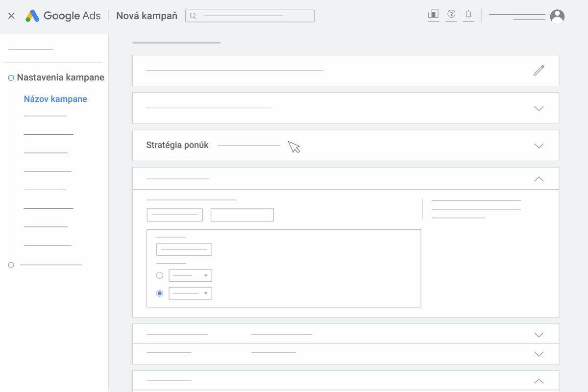The image size is (588, 392).
Task: Click the X close icon beside Google Ads logo
Action: click(x=12, y=16)
